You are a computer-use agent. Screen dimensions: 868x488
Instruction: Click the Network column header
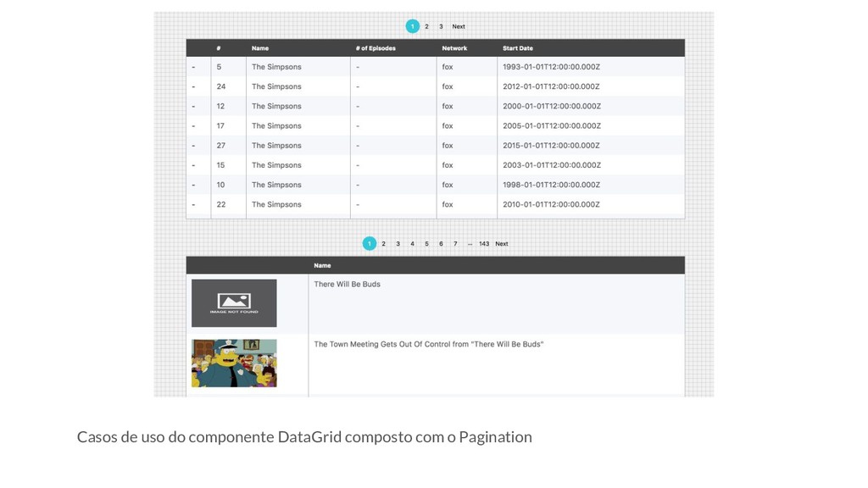coord(454,48)
